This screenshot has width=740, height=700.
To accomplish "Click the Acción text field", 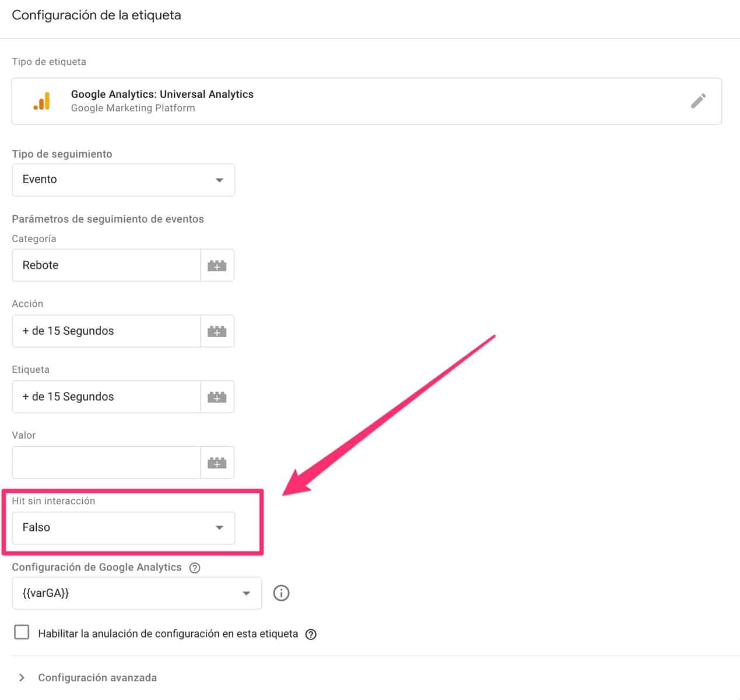I will 106,331.
